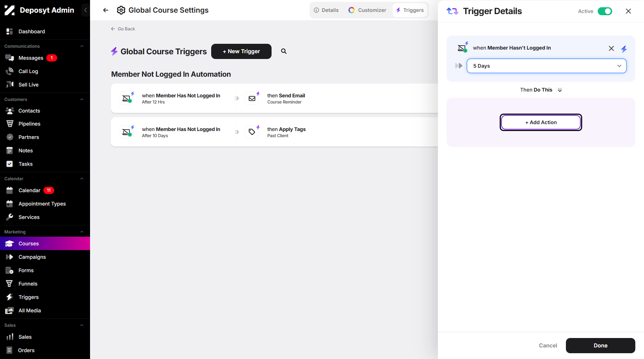The image size is (644, 359).
Task: Select the Triggers tab in the header
Action: click(410, 10)
